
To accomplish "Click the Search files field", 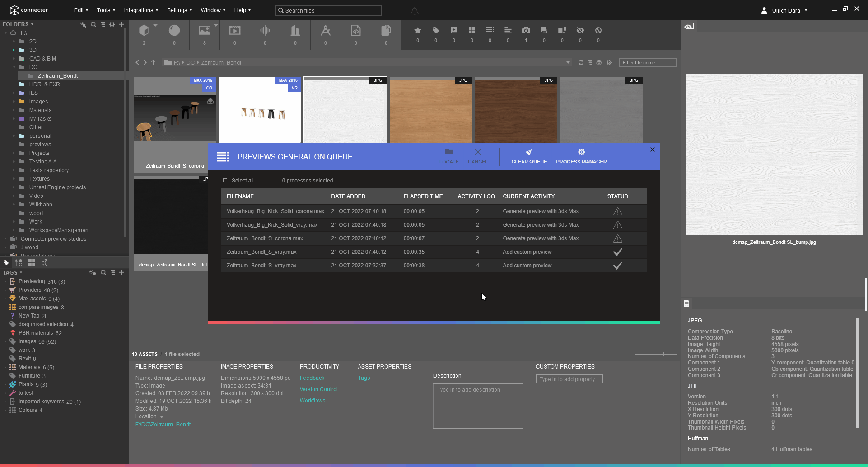I will coord(328,10).
